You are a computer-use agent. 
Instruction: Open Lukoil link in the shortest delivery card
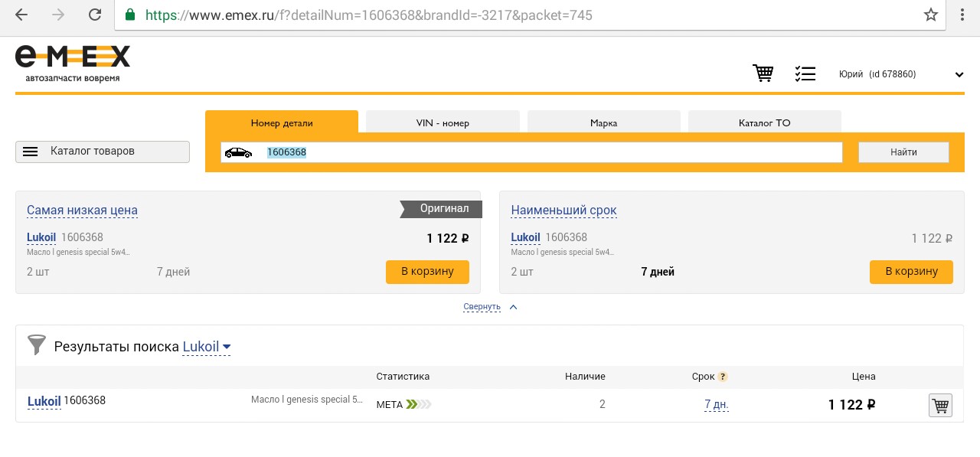pos(525,237)
